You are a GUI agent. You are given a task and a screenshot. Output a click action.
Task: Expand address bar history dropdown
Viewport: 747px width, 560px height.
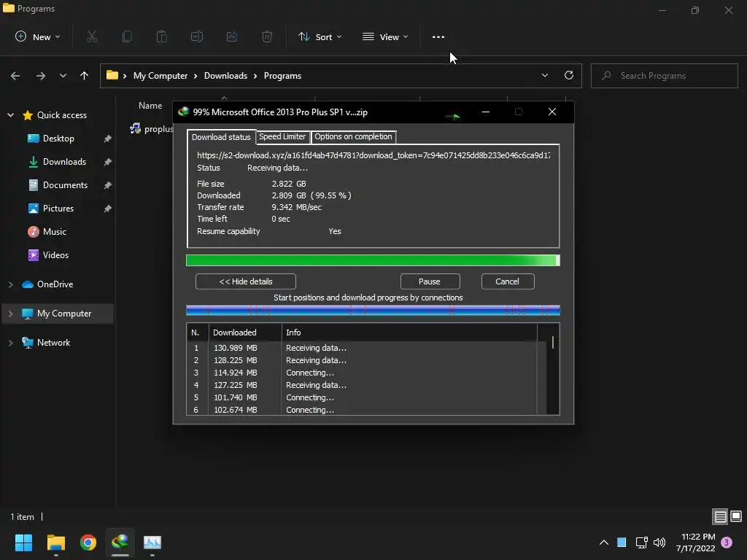click(x=544, y=75)
